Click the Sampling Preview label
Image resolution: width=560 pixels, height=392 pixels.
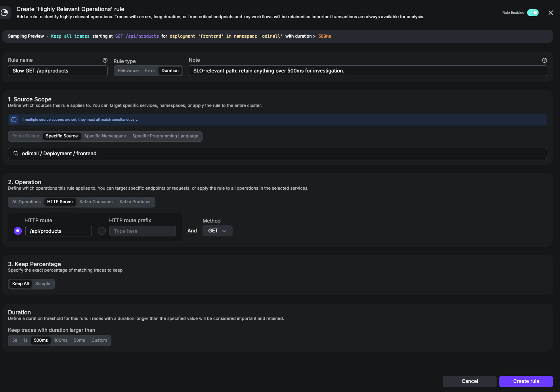[x=26, y=36]
